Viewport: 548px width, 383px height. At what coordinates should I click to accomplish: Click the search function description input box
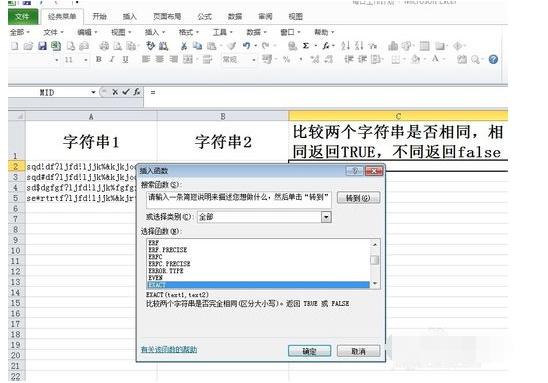click(x=238, y=200)
